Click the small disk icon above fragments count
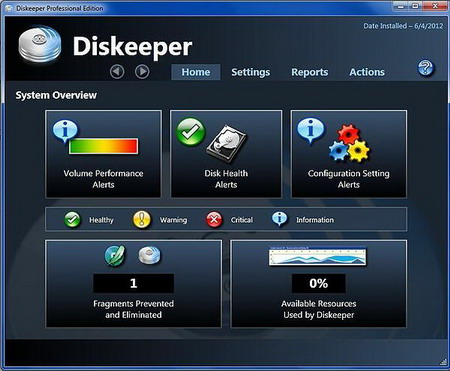 pyautogui.click(x=149, y=255)
